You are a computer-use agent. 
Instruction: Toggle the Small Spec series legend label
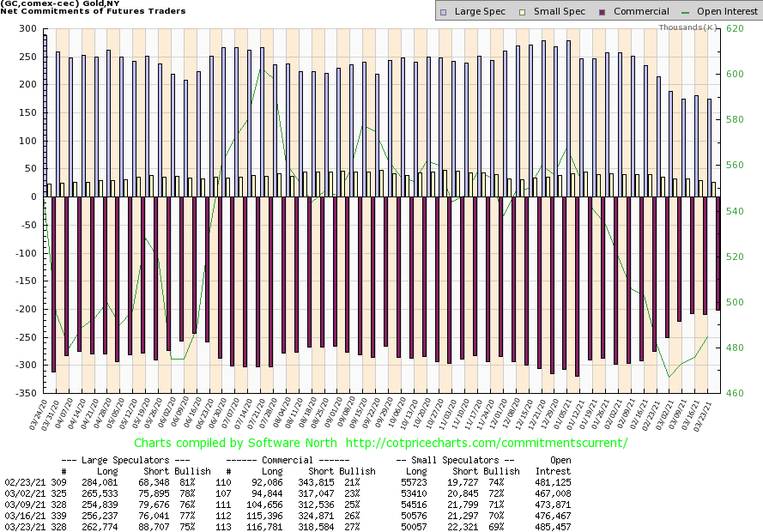pos(549,12)
